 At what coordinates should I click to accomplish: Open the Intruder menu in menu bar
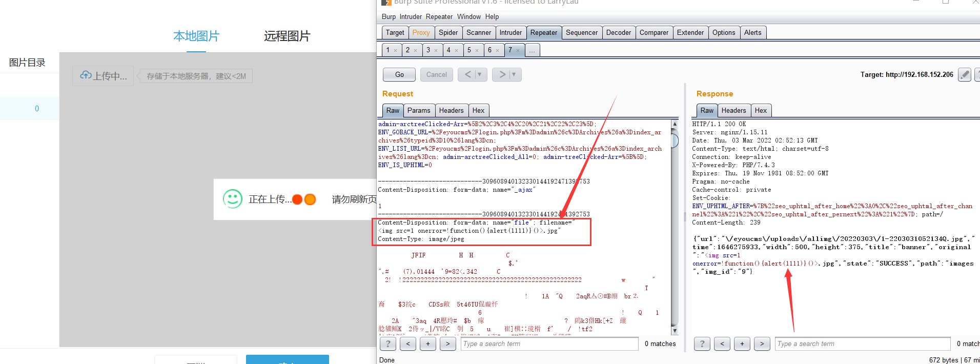tap(411, 16)
